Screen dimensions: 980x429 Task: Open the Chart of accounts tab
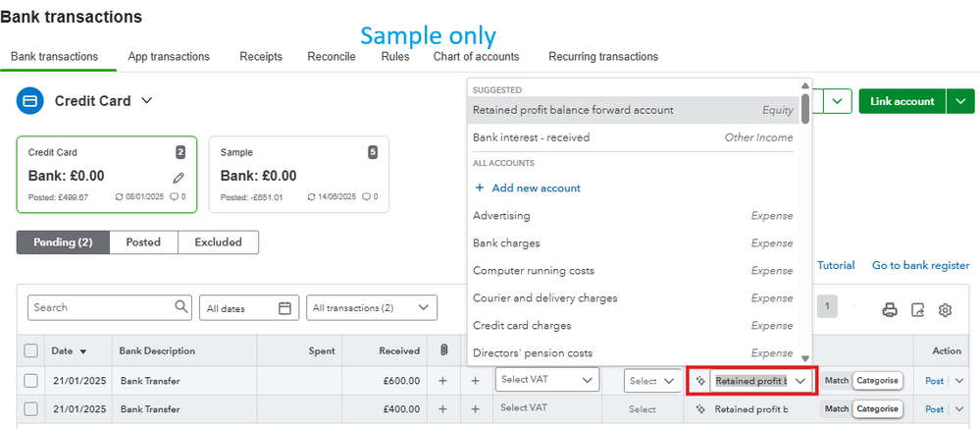pyautogui.click(x=476, y=57)
